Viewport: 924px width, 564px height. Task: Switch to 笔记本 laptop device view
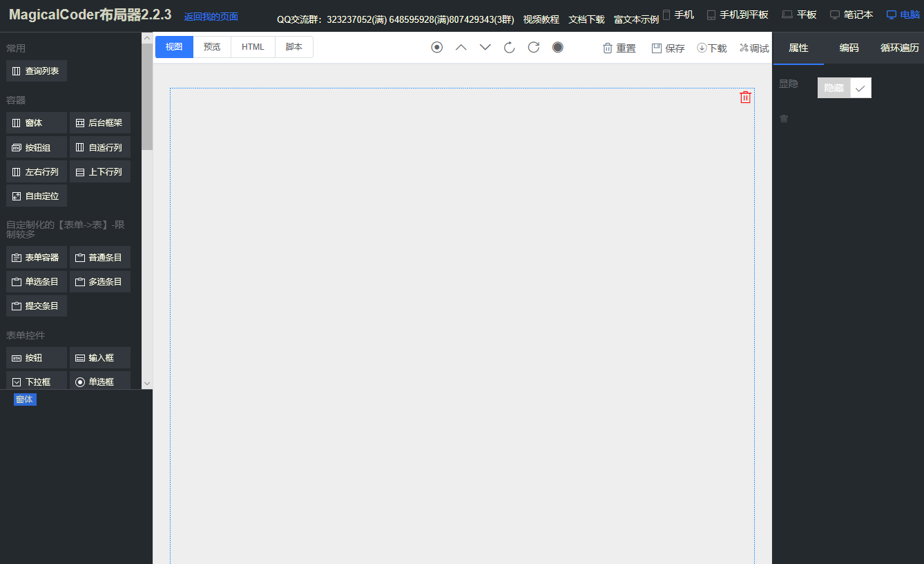tap(851, 15)
